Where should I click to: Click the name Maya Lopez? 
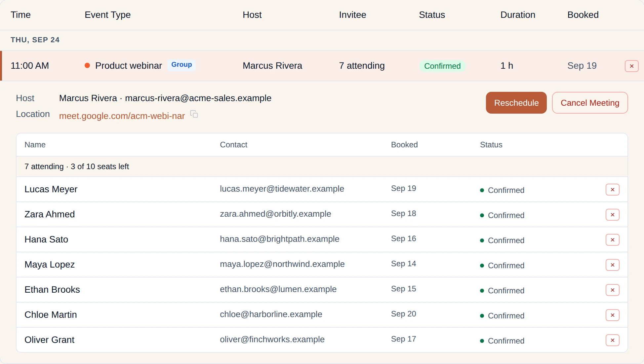tap(50, 265)
